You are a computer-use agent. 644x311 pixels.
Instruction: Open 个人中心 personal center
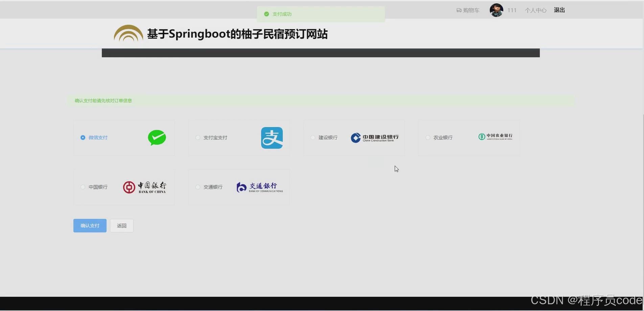click(536, 10)
